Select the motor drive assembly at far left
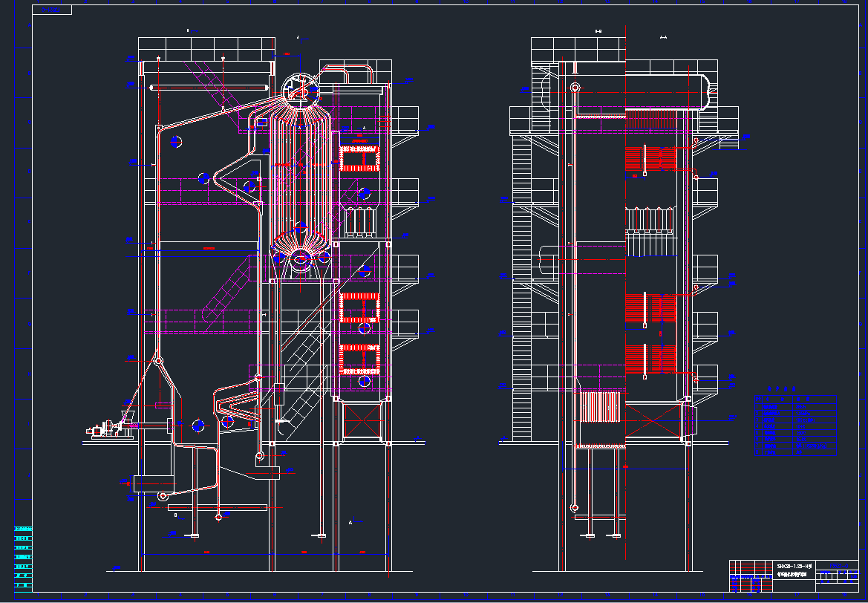868x603 pixels. coord(105,428)
